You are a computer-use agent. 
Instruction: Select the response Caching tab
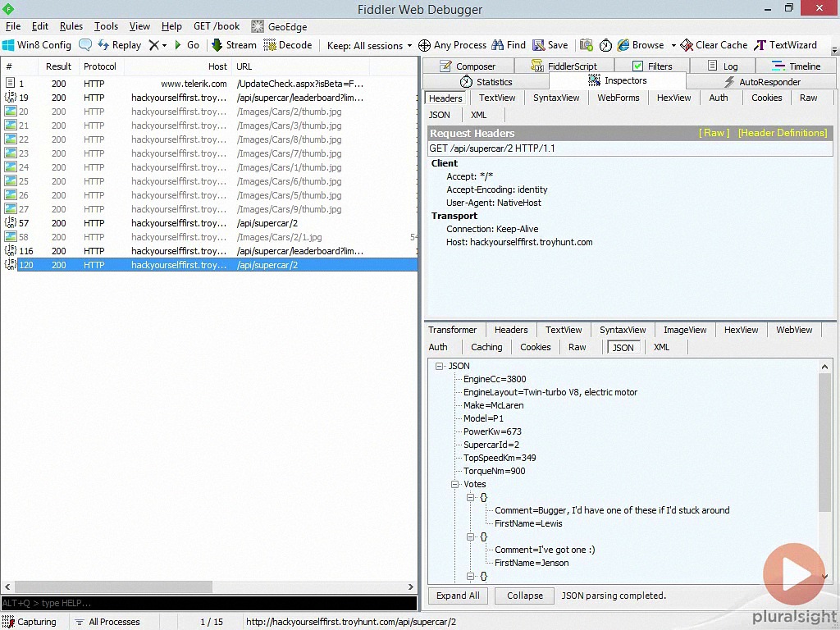pyautogui.click(x=486, y=347)
